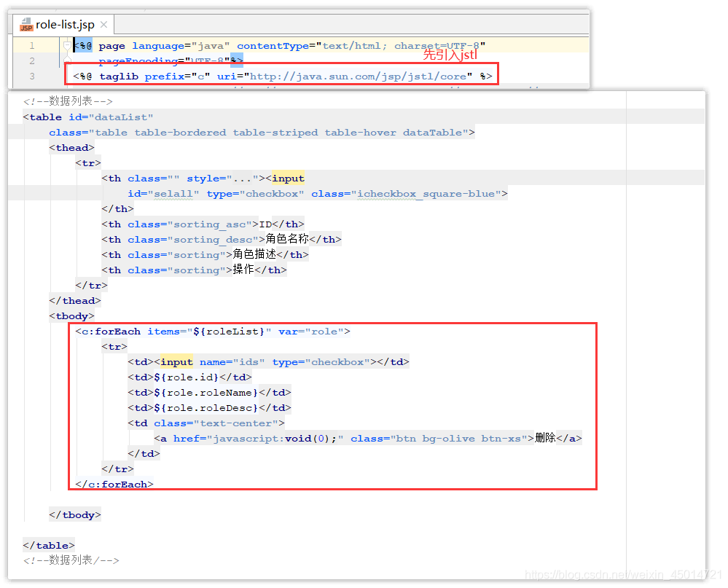Click the closing </thead> tag
The width and height of the screenshot is (728, 588).
tap(75, 301)
